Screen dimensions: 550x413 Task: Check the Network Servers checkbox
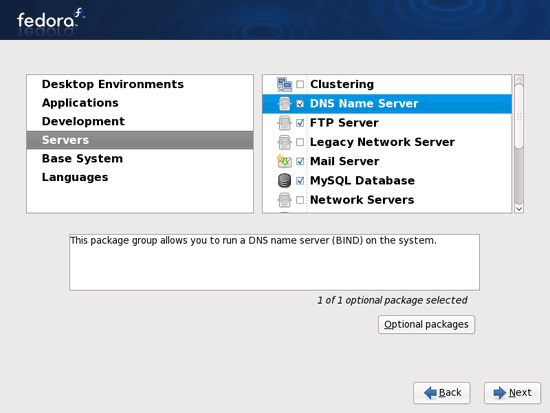[300, 200]
